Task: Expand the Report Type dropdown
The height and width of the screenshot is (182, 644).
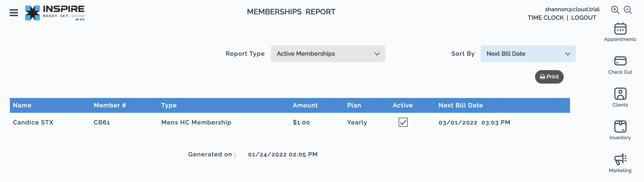Action: coord(328,53)
